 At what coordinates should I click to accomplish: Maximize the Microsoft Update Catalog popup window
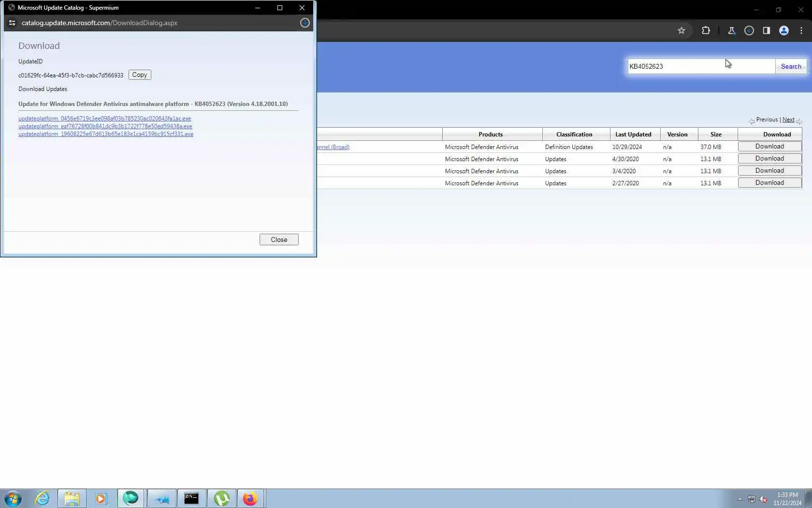coord(279,8)
